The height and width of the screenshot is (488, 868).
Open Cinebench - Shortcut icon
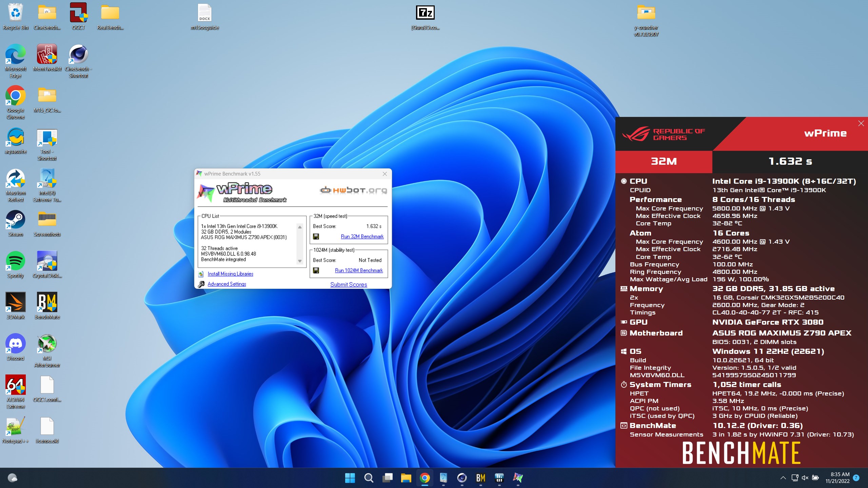coord(78,61)
